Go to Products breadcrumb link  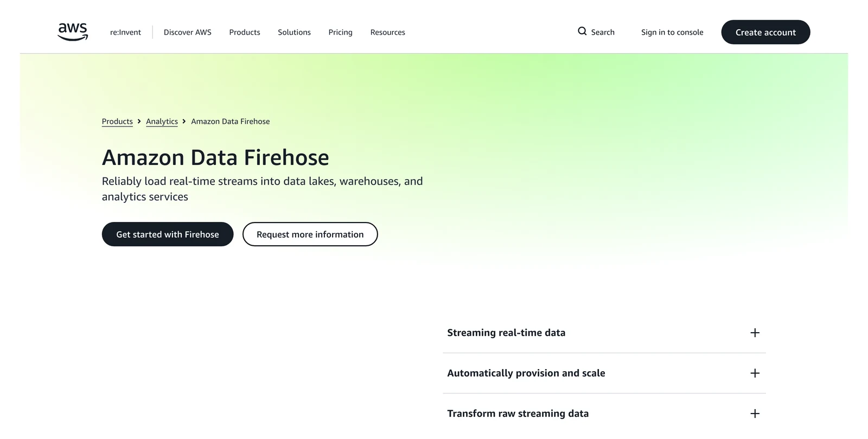coord(117,122)
